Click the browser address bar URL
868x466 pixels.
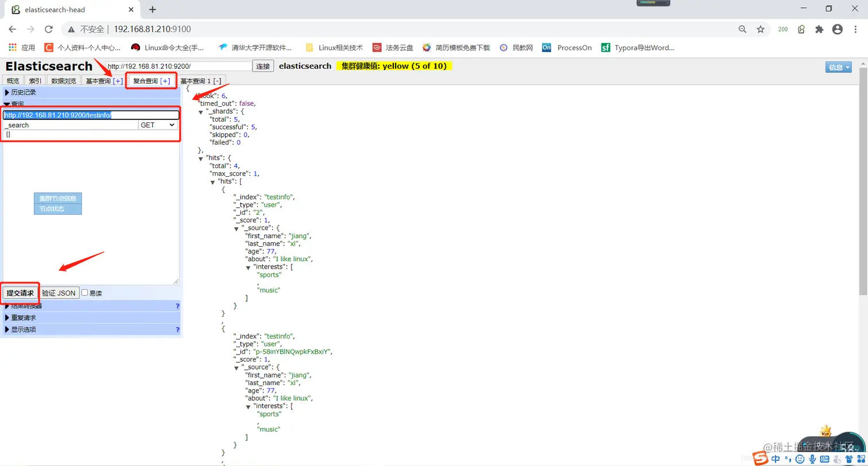152,29
